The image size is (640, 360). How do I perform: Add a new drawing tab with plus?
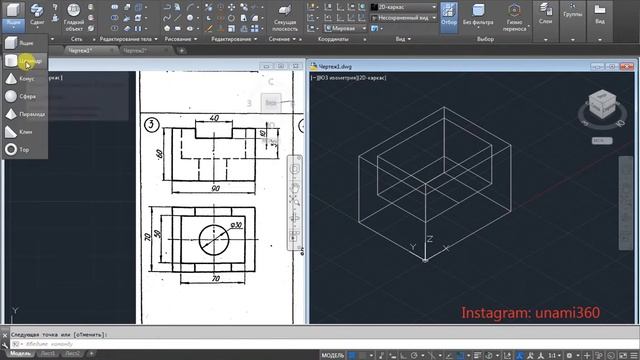click(182, 51)
